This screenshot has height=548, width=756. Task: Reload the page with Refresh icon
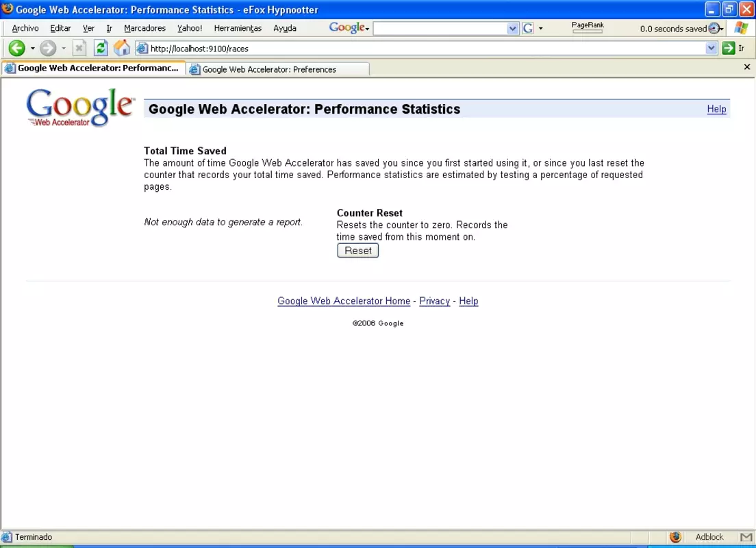[x=100, y=48]
